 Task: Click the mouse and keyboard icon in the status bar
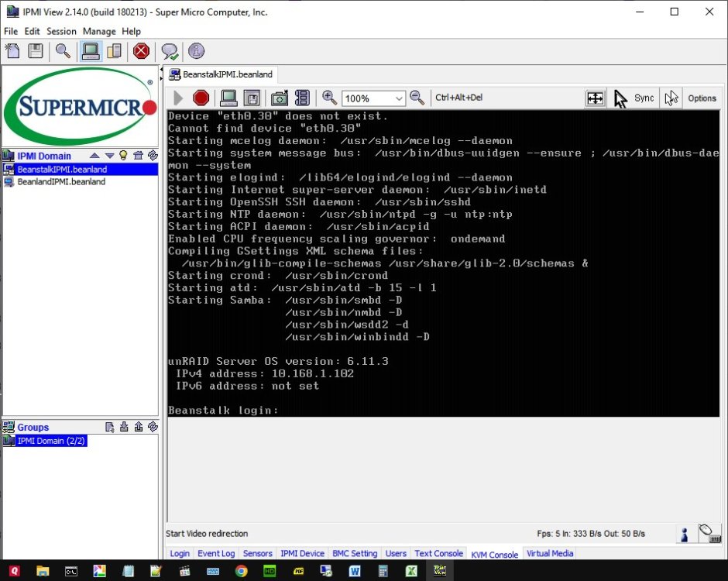coord(709,533)
